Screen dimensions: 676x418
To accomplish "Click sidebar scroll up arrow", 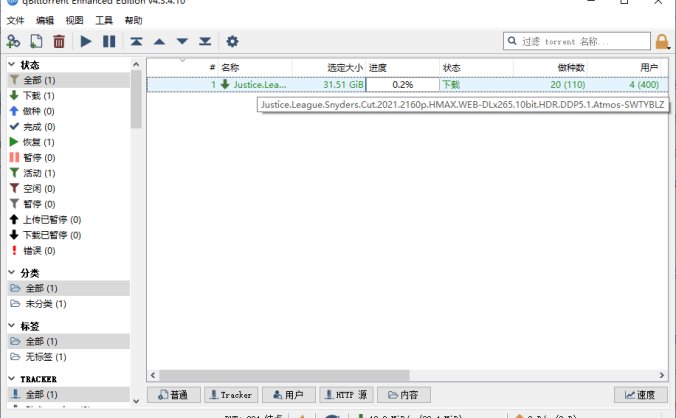I will click(136, 65).
